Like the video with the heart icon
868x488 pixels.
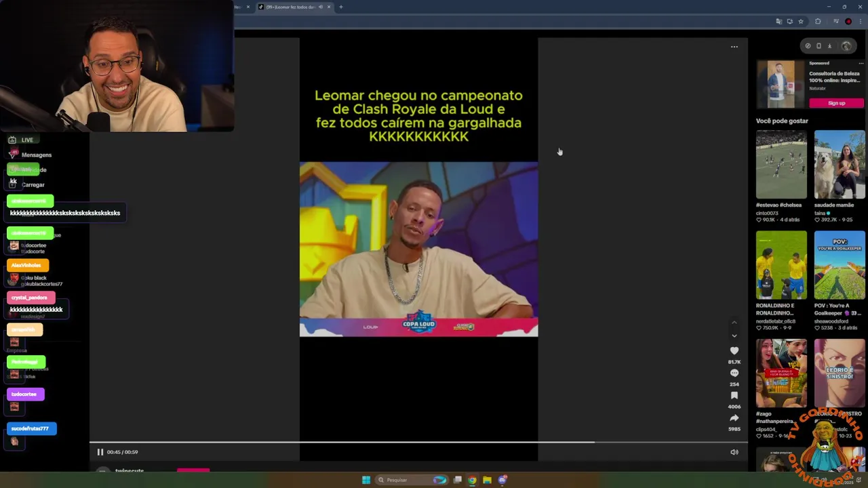[734, 351]
